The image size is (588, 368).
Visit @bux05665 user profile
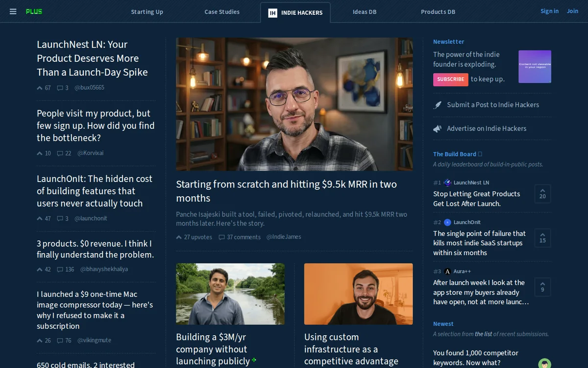89,88
